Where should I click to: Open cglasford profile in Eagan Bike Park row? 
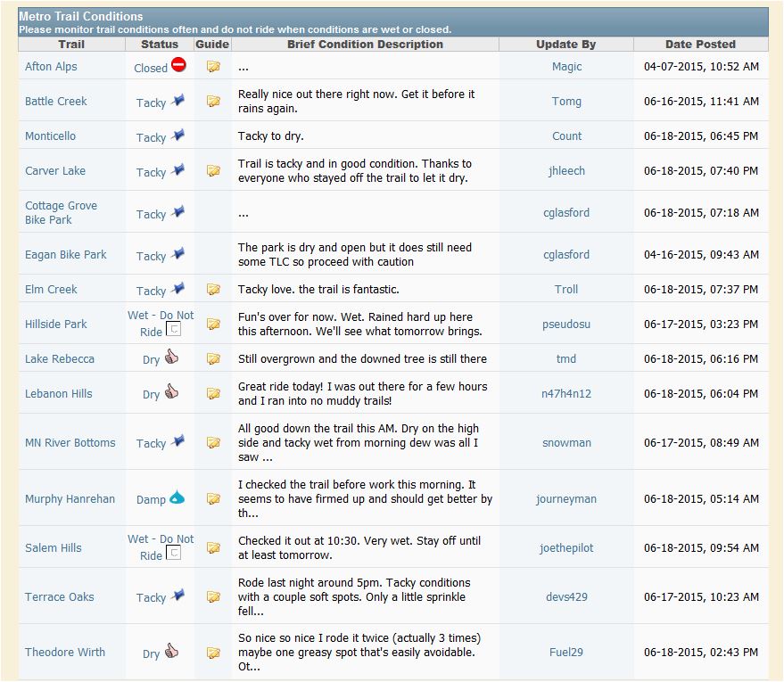(x=566, y=255)
